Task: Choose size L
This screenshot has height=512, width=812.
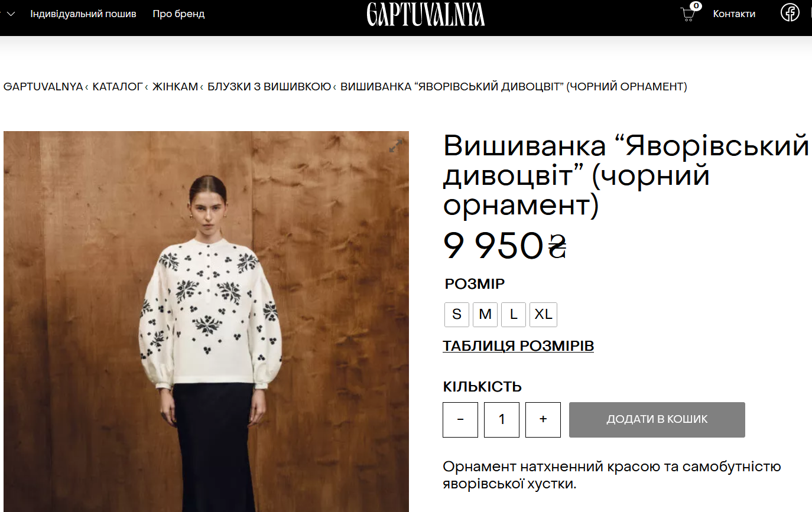Action: (514, 314)
